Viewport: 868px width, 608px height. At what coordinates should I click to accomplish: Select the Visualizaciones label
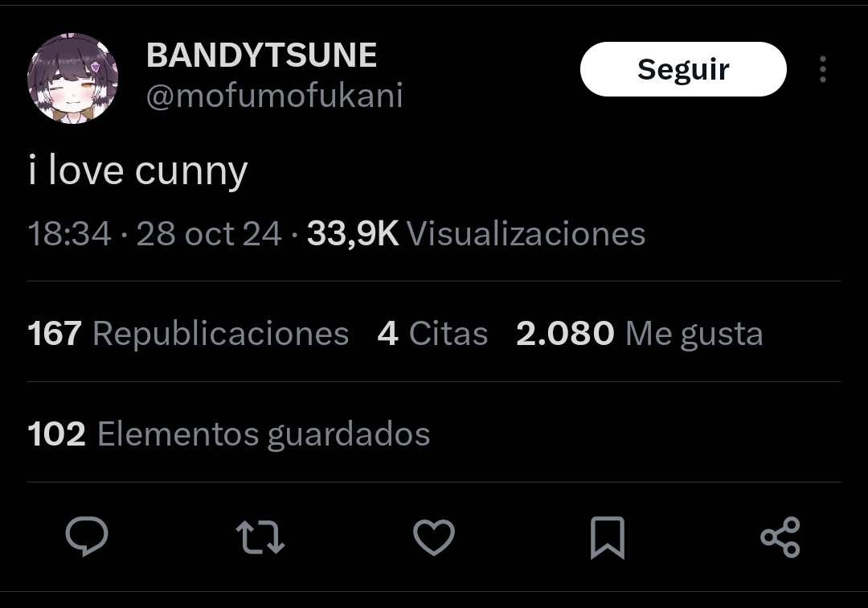tap(526, 234)
